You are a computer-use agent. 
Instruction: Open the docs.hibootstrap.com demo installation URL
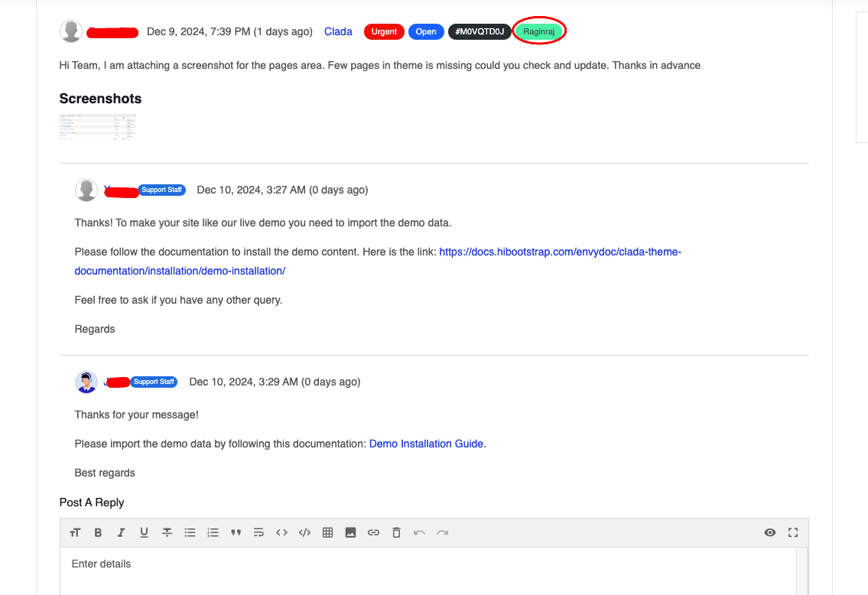coord(378,262)
